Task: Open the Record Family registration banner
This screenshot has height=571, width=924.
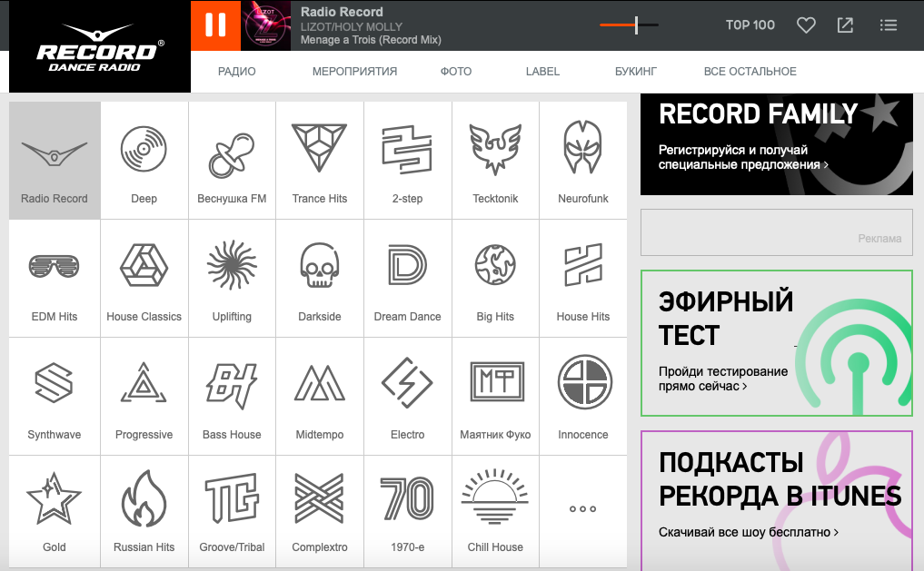Action: tap(777, 144)
